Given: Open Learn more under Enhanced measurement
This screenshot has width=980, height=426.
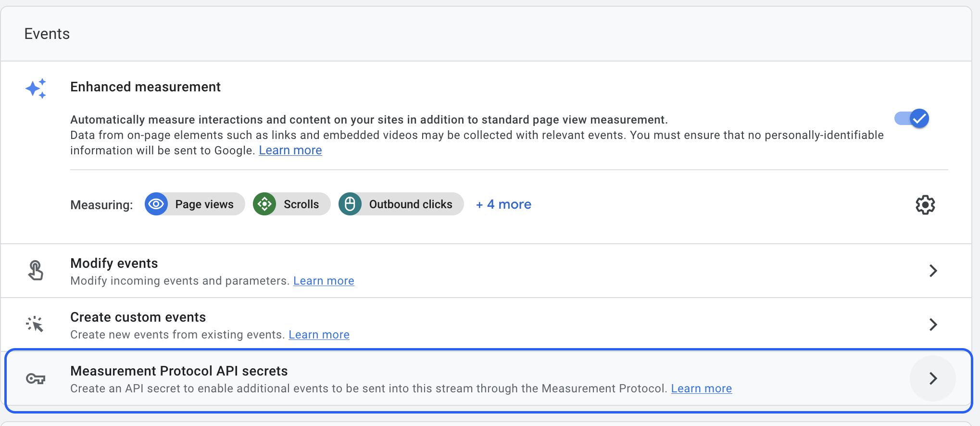Looking at the screenshot, I should click(290, 150).
